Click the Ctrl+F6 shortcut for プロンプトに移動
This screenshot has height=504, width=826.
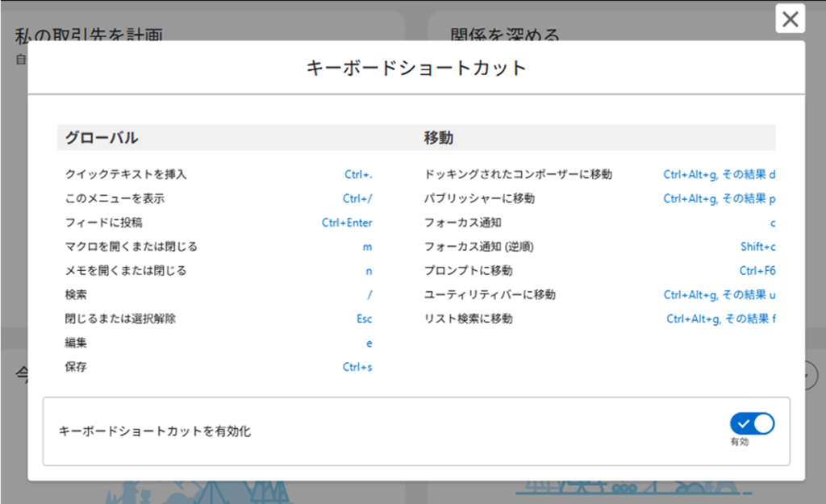click(x=757, y=271)
